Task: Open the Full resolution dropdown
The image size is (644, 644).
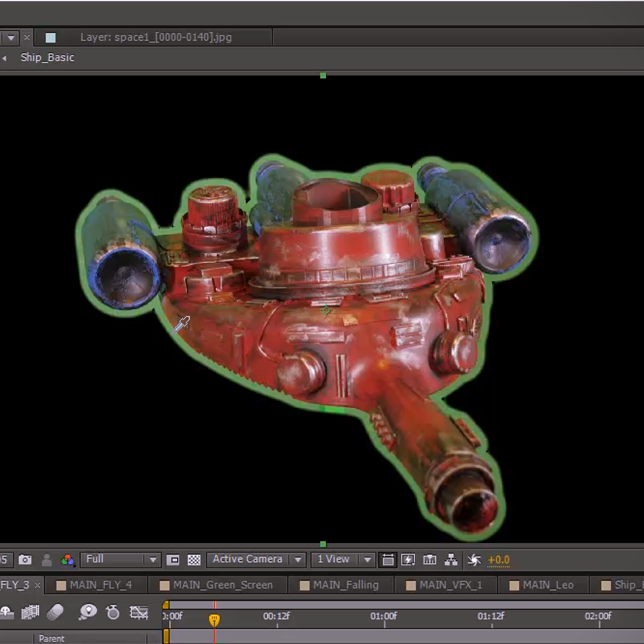Action: click(120, 560)
